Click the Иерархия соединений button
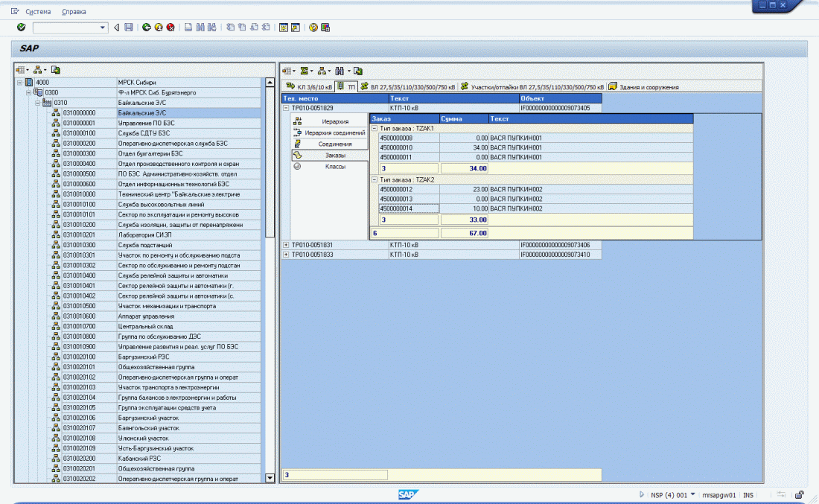Viewport: 819px width, 504px height. tap(330, 133)
